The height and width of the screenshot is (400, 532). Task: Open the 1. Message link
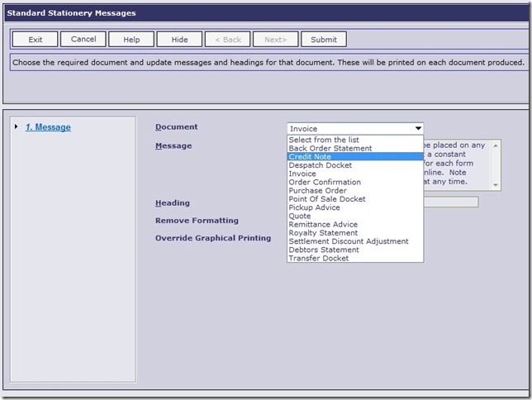coord(48,127)
